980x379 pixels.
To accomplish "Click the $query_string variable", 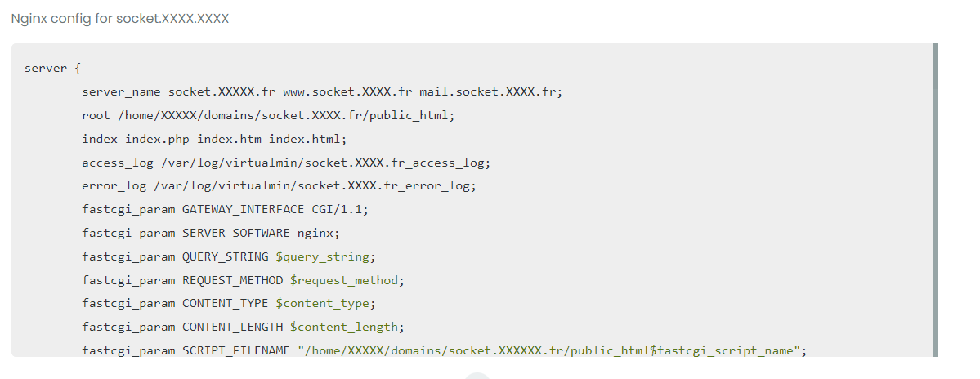I will coord(324,256).
